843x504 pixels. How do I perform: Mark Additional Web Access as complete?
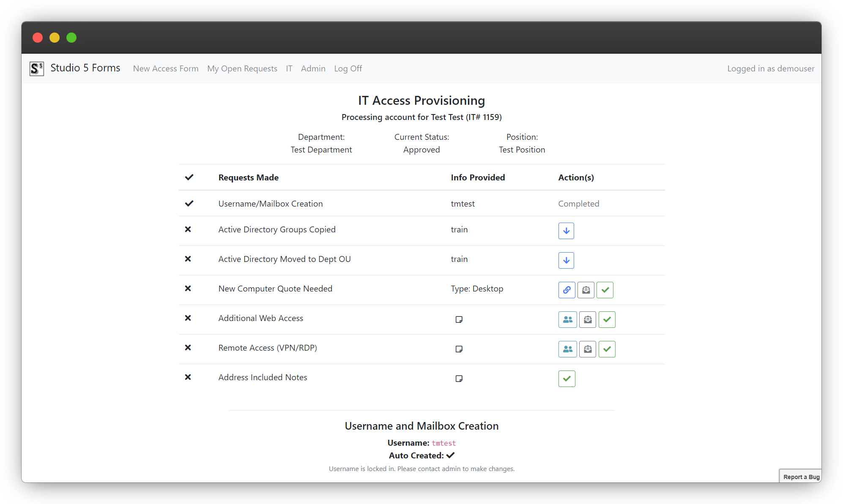(607, 319)
